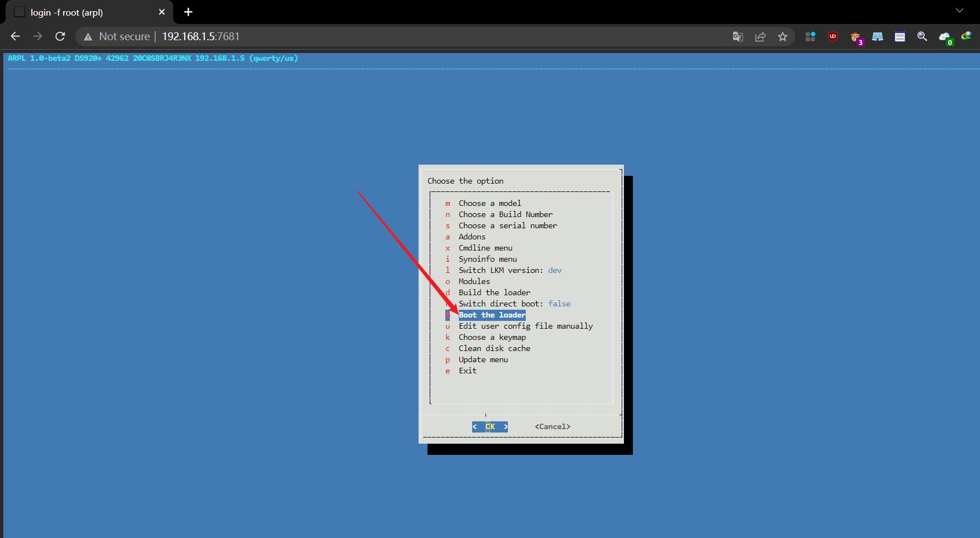Close the login -f root (arpl) tab
The image size is (980, 538).
tap(162, 12)
